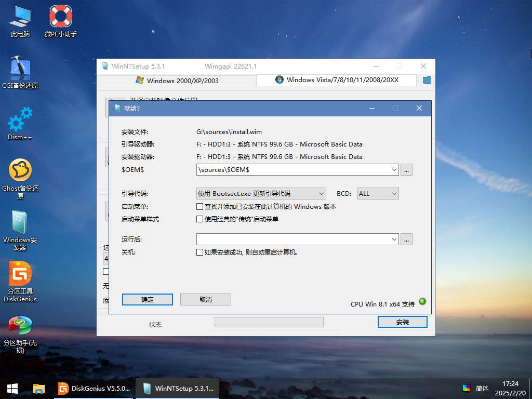Open the Windows Start button
The image size is (532, 399).
click(x=12, y=389)
